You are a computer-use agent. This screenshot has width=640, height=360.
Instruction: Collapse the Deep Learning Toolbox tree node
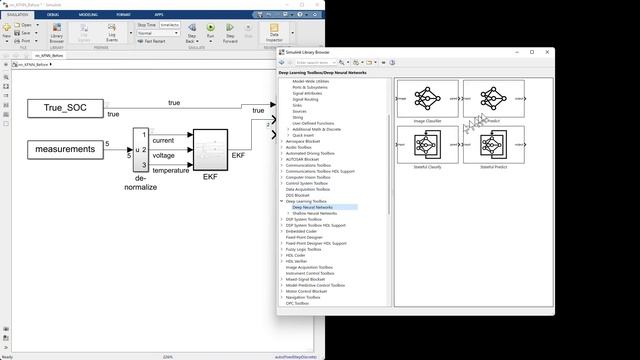(x=282, y=201)
